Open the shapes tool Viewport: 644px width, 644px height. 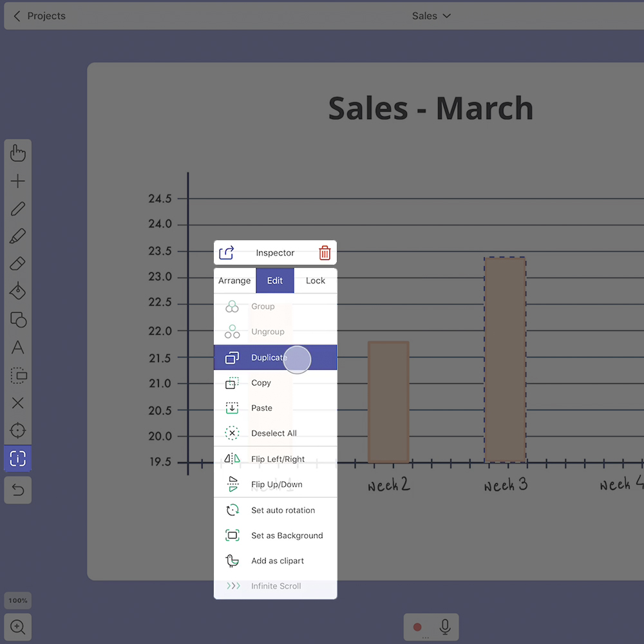click(18, 319)
